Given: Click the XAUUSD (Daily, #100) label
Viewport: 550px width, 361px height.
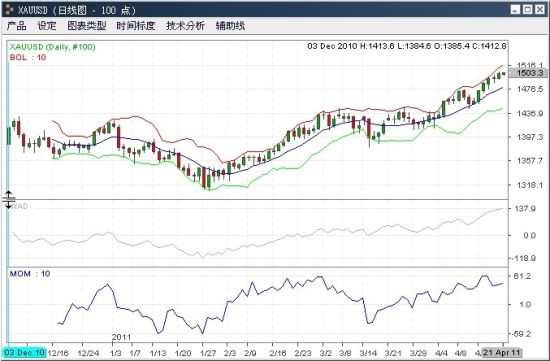Looking at the screenshot, I should click(52, 47).
